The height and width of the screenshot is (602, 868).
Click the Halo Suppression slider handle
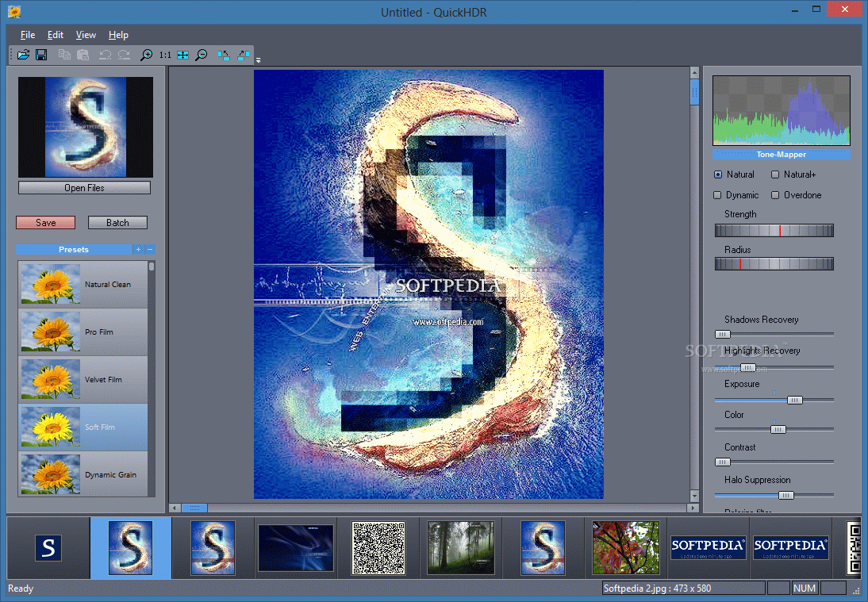(x=786, y=495)
